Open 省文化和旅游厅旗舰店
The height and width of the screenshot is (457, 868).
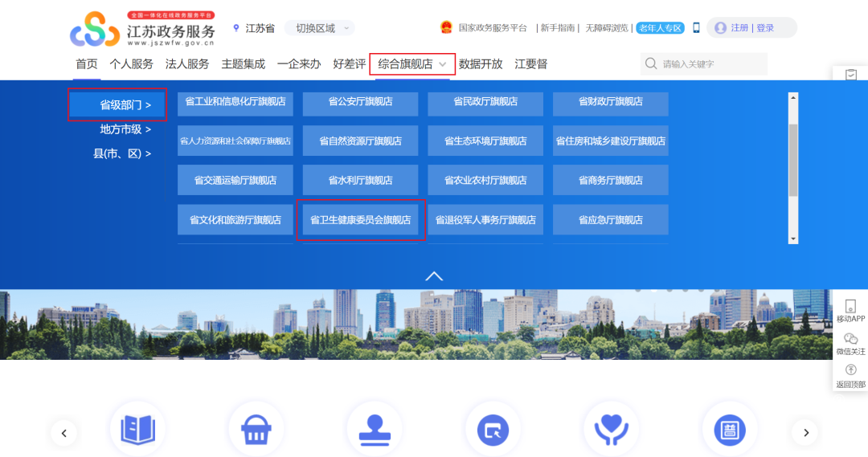click(x=235, y=219)
